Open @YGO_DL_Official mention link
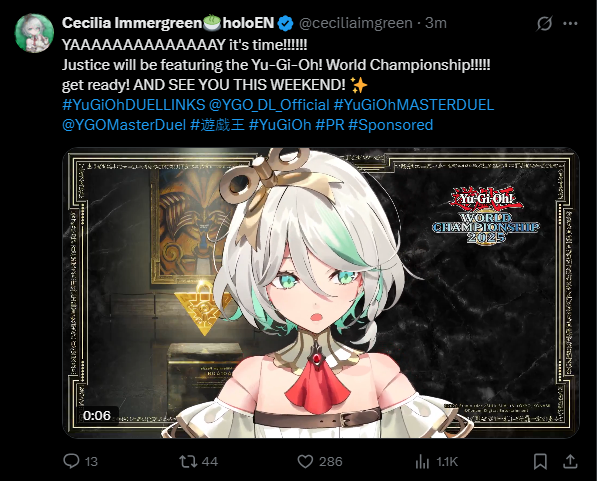Image resolution: width=597 pixels, height=481 pixels. [x=269, y=105]
